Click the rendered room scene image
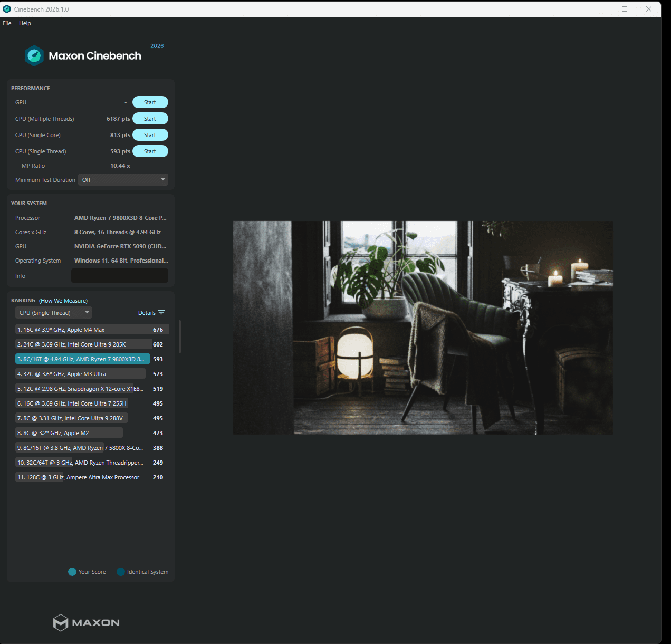Viewport: 671px width, 644px height. pos(423,328)
